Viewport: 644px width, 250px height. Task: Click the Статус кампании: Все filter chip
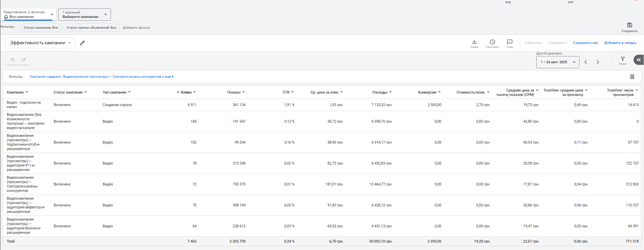pos(41,28)
